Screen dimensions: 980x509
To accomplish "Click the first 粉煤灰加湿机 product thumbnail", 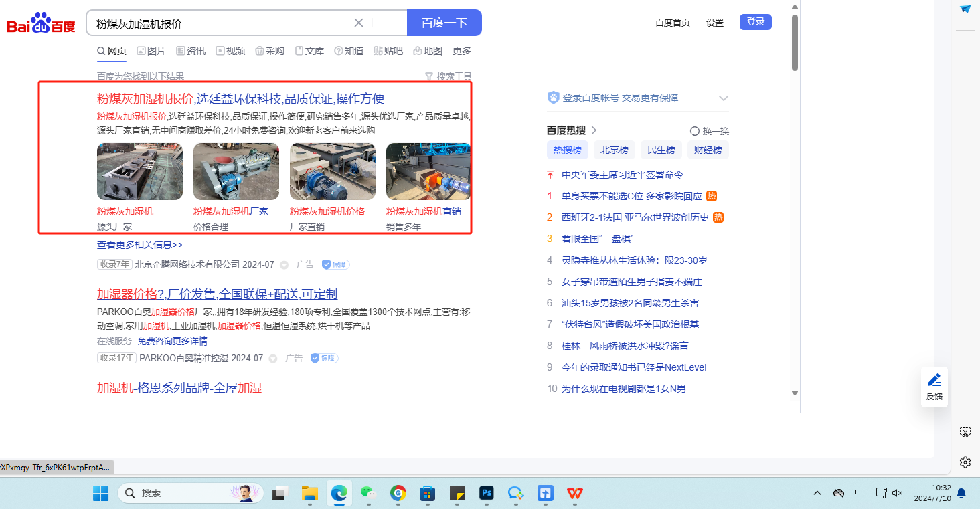I will coord(140,171).
